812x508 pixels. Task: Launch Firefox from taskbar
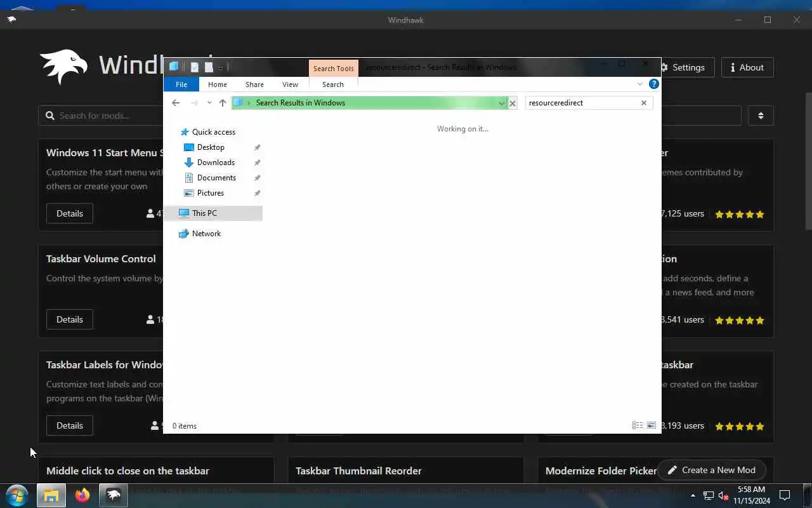coord(82,495)
